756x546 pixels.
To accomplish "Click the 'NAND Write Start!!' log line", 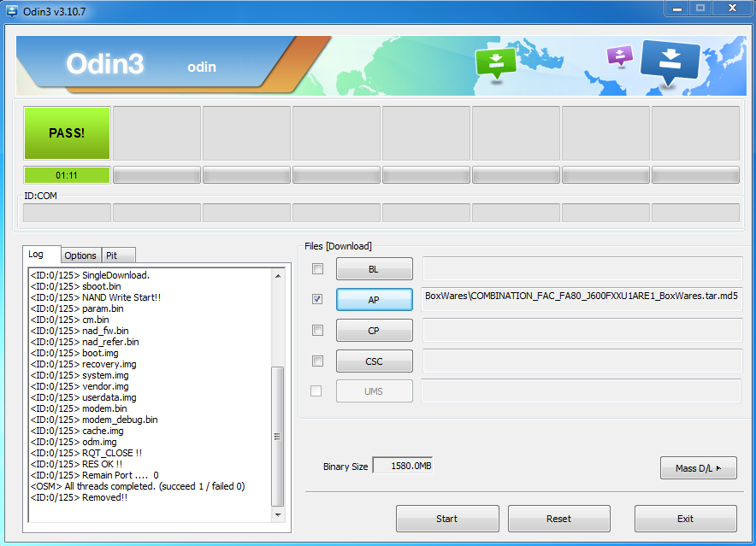I will 96,297.
